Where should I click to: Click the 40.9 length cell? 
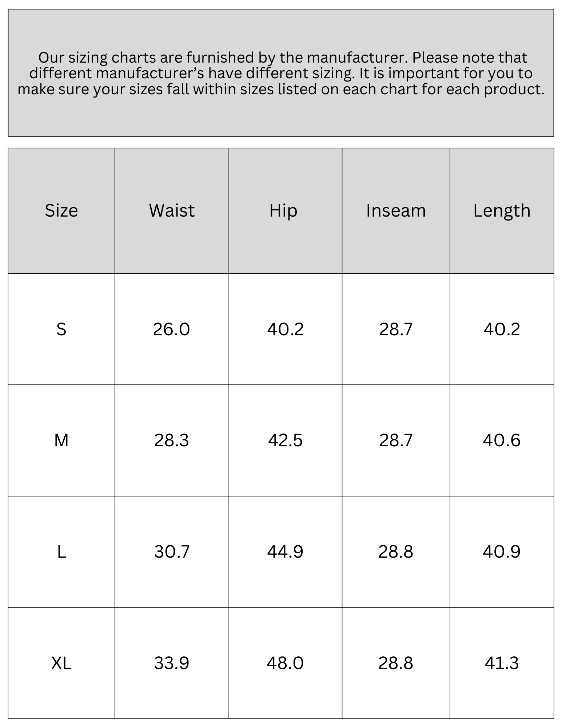tap(502, 552)
